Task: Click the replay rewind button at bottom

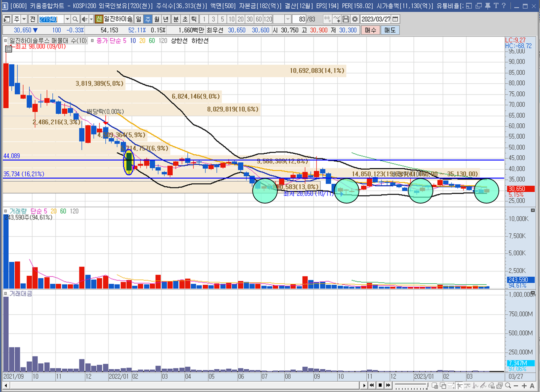Action: [x=372, y=385]
